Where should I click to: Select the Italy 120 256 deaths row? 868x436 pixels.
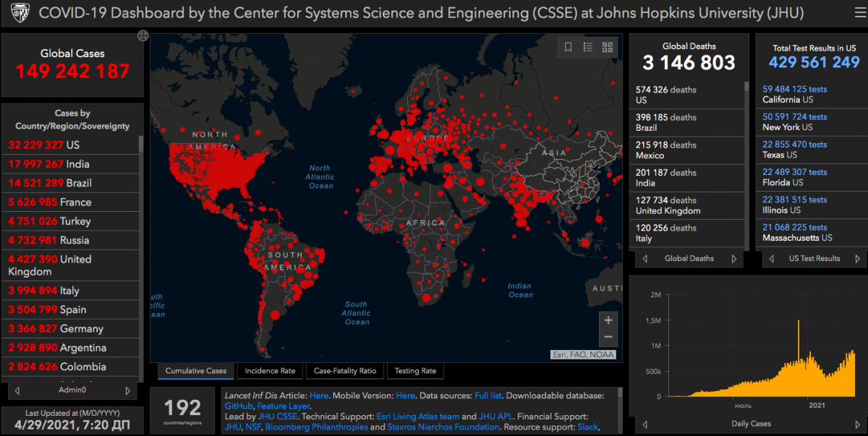pyautogui.click(x=687, y=233)
